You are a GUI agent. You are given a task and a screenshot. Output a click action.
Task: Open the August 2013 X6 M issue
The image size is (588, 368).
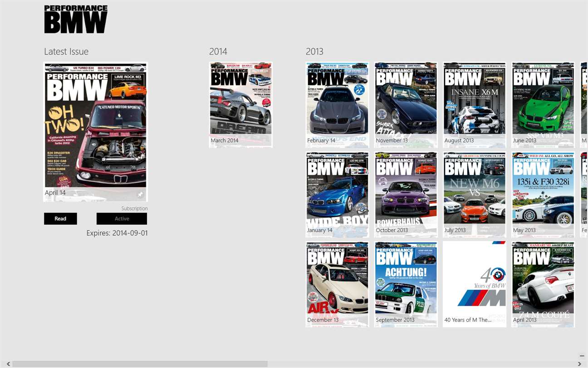475,104
